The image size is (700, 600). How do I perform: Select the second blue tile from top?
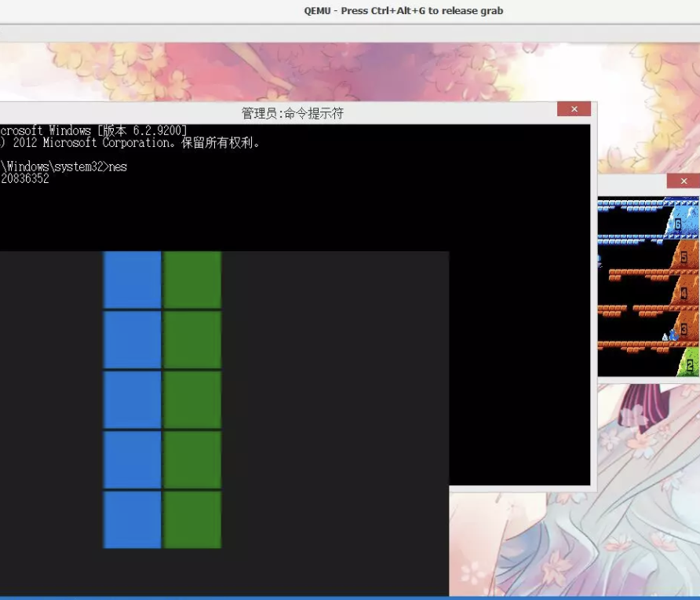(133, 339)
